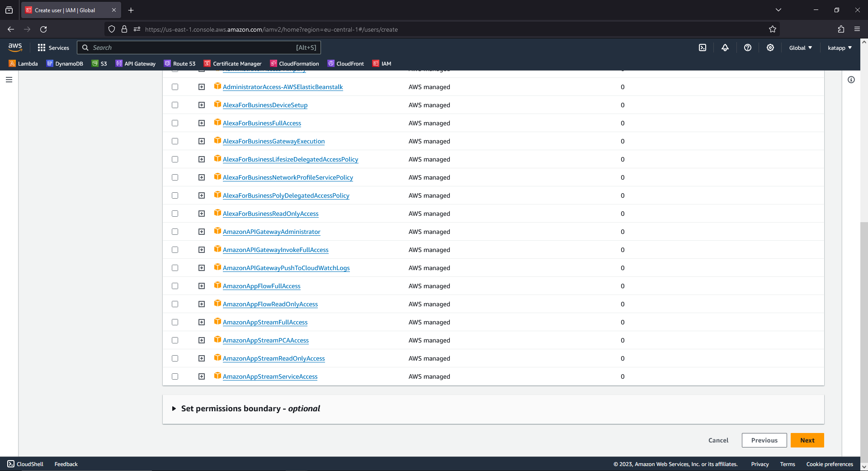Open the Firefox View icon
Screen dimensions: 868x471
[9, 10]
